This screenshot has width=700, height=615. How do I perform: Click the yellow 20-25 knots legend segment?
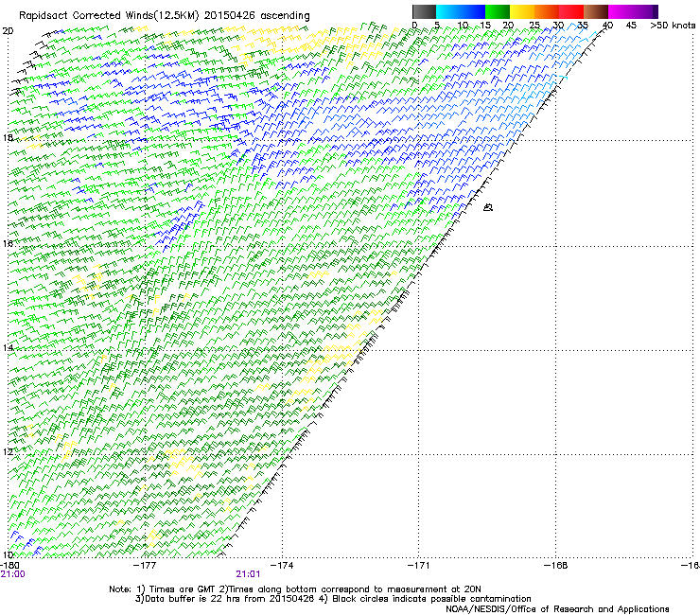coord(522,11)
